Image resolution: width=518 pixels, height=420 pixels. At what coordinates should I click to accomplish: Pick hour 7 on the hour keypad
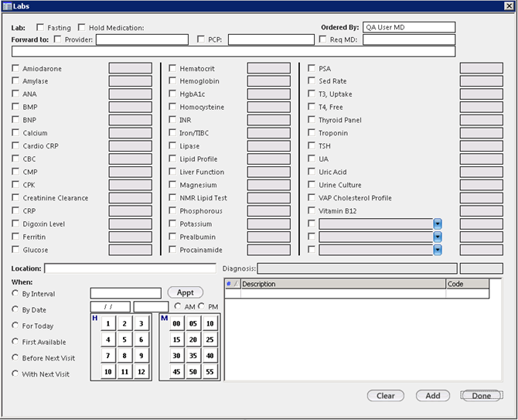coord(108,356)
